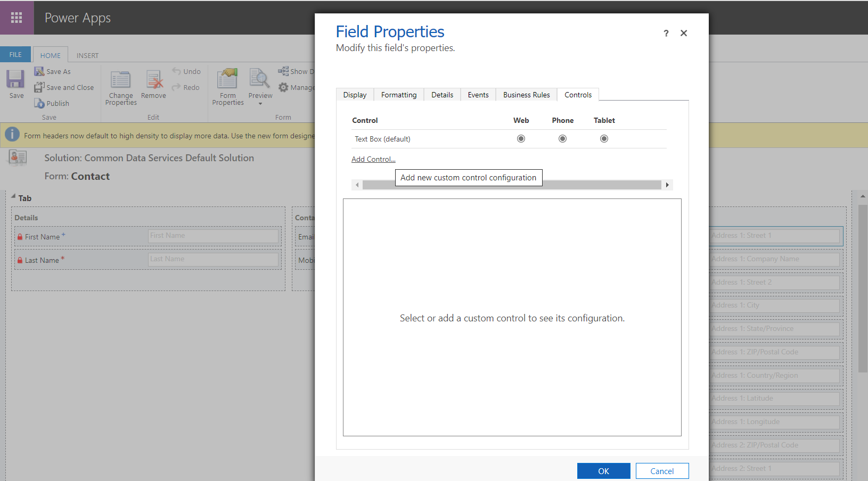
Task: Click the Address 1: ZIP/Postal Code field
Action: click(x=775, y=352)
